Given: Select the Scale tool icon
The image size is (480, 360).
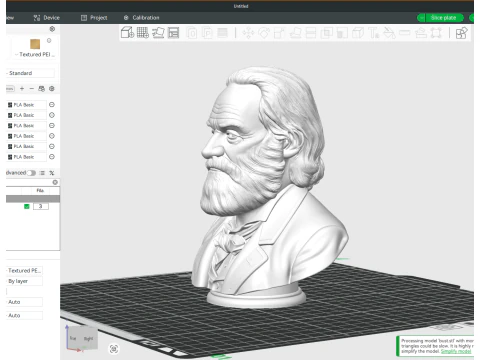Looking at the screenshot, I should [x=279, y=33].
